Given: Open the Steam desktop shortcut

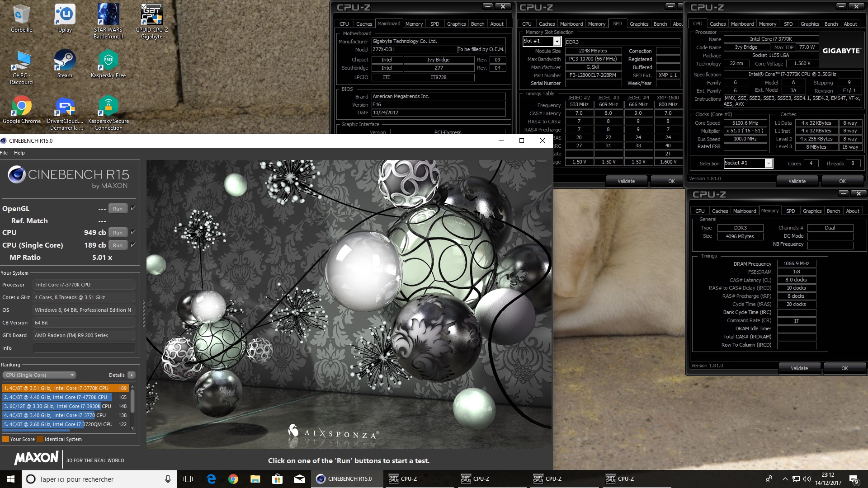Looking at the screenshot, I should [x=65, y=64].
